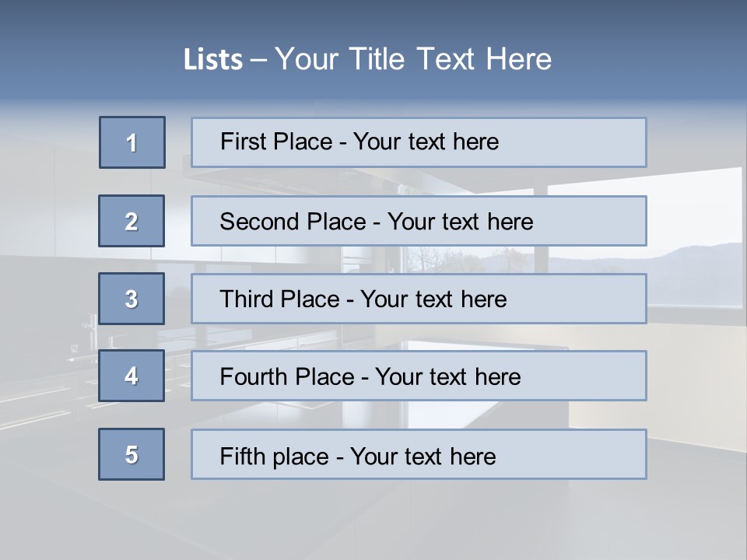Click the number 1 box
Image resolution: width=747 pixels, height=560 pixels.
(132, 142)
